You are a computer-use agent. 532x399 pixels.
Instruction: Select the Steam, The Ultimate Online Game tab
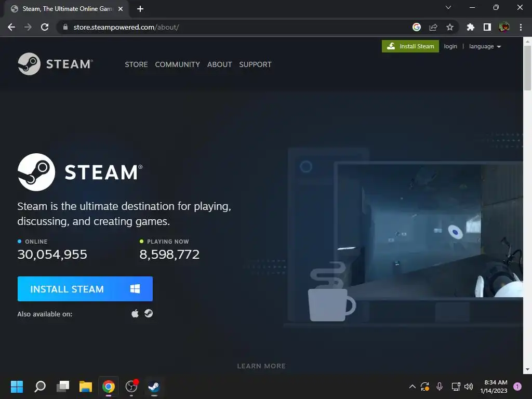[67, 9]
